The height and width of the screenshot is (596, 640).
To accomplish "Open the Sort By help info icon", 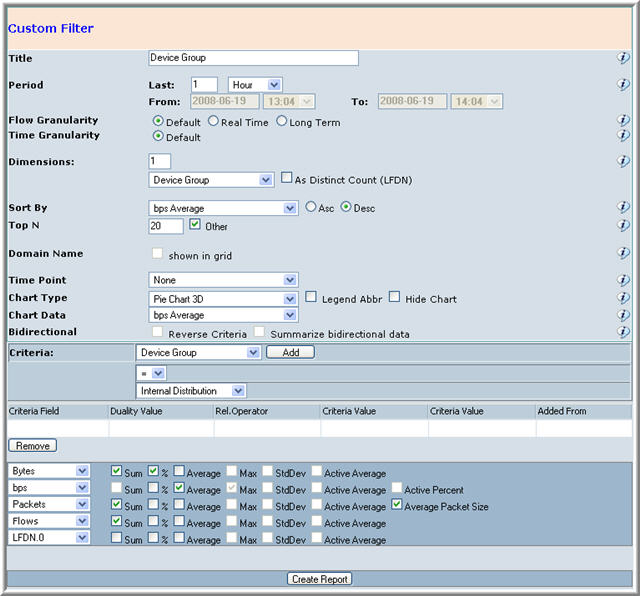I will (x=623, y=207).
